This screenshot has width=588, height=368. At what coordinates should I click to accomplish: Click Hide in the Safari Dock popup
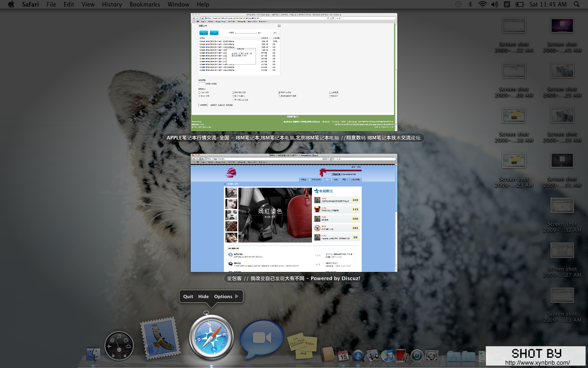coord(203,296)
